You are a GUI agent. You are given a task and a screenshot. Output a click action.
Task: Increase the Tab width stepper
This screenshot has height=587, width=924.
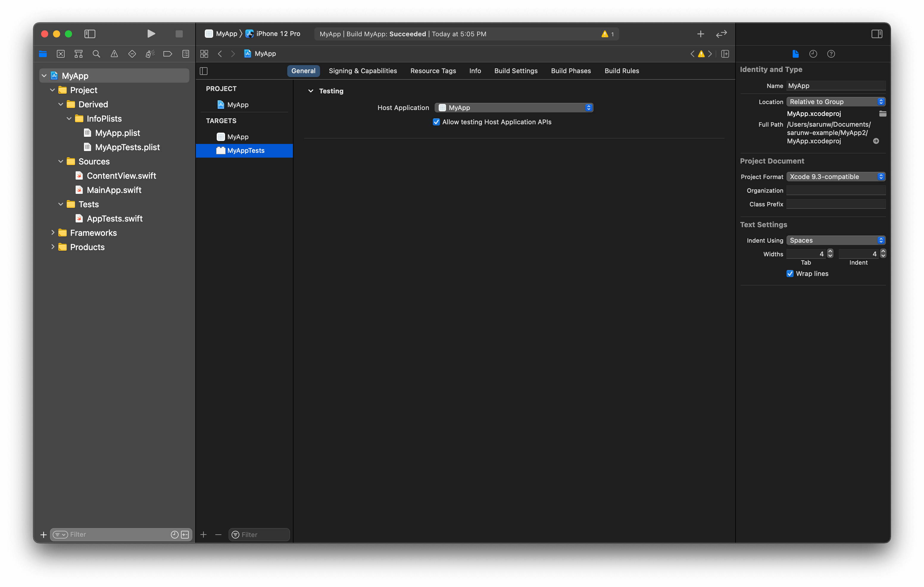830,252
